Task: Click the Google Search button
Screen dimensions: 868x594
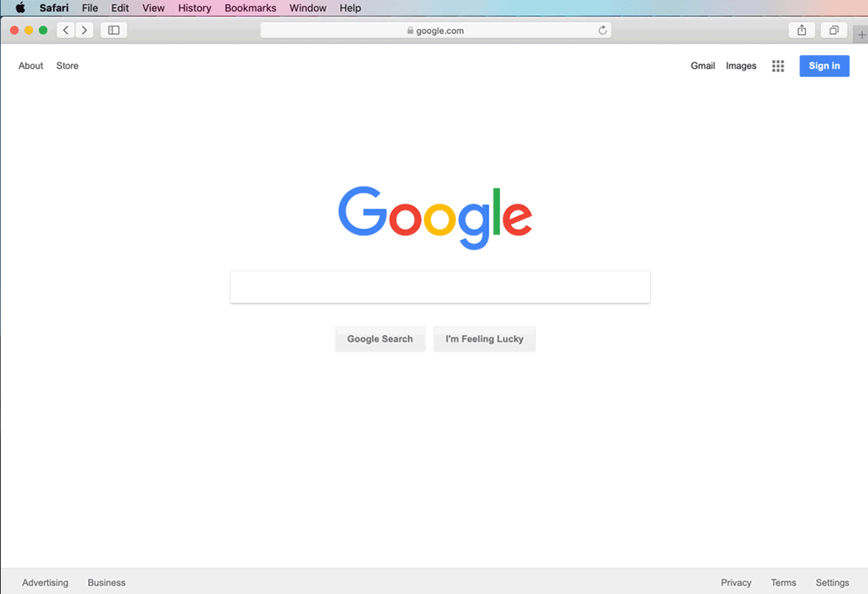Action: pos(380,339)
